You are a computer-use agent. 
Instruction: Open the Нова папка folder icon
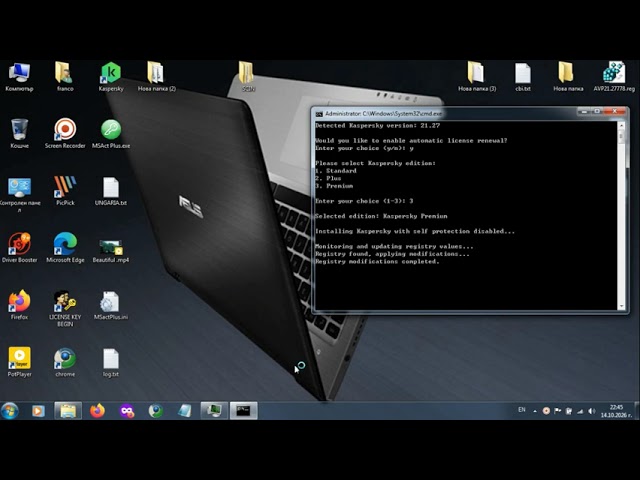tap(568, 77)
